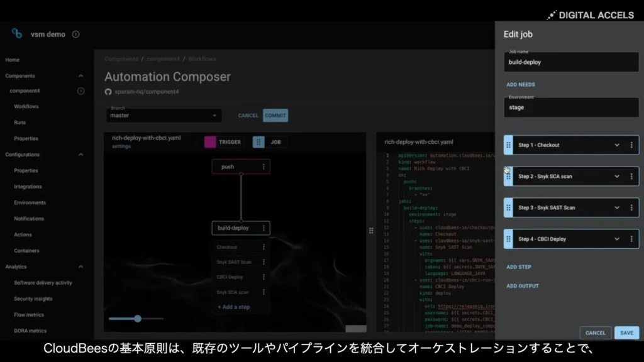The height and width of the screenshot is (362, 644).
Task: Collapse the Components section in sidebar
Action: pyautogui.click(x=81, y=76)
